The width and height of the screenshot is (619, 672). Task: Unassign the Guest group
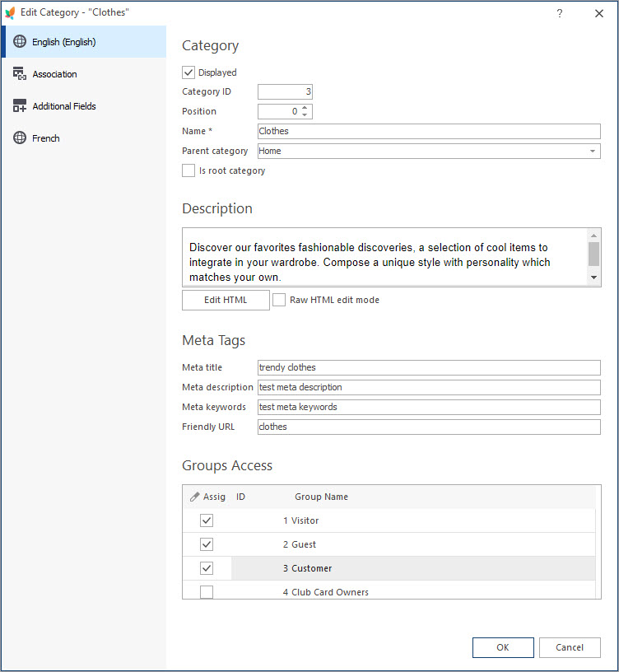[207, 544]
